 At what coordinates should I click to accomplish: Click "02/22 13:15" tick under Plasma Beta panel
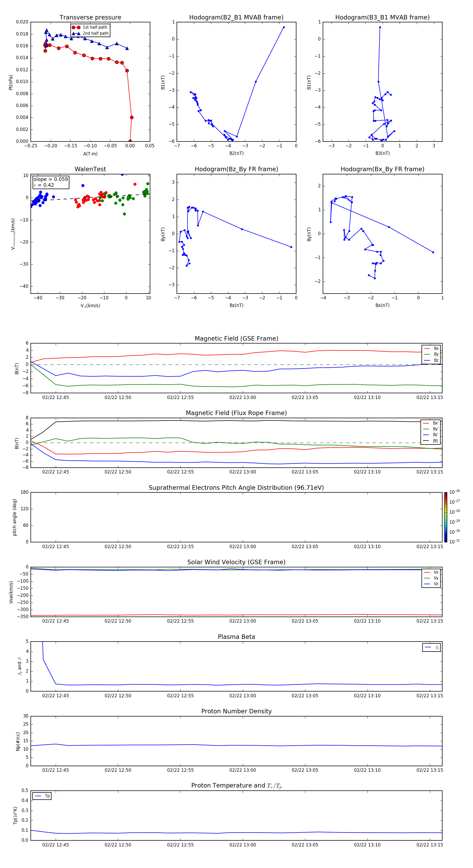pyautogui.click(x=430, y=695)
